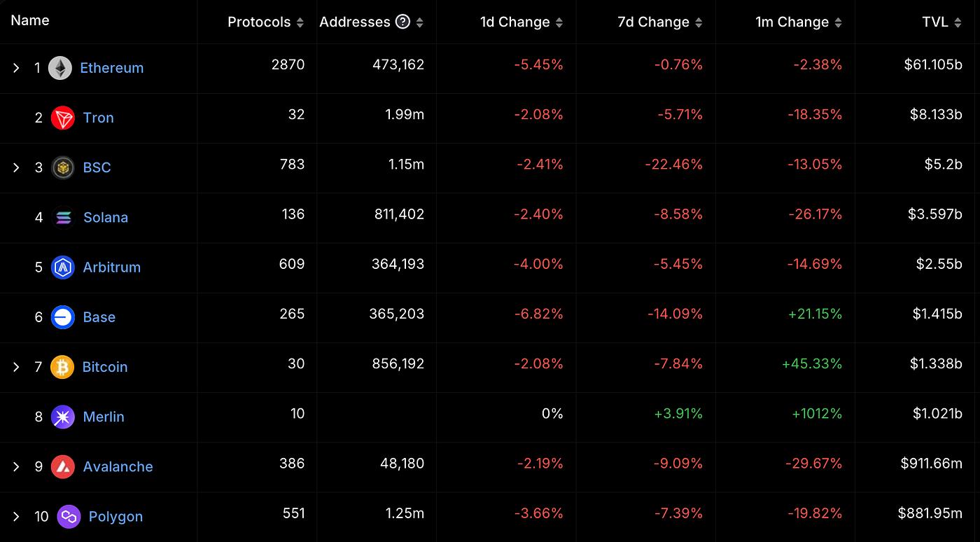Open the Avalanche chain link
The image size is (980, 542).
(118, 466)
